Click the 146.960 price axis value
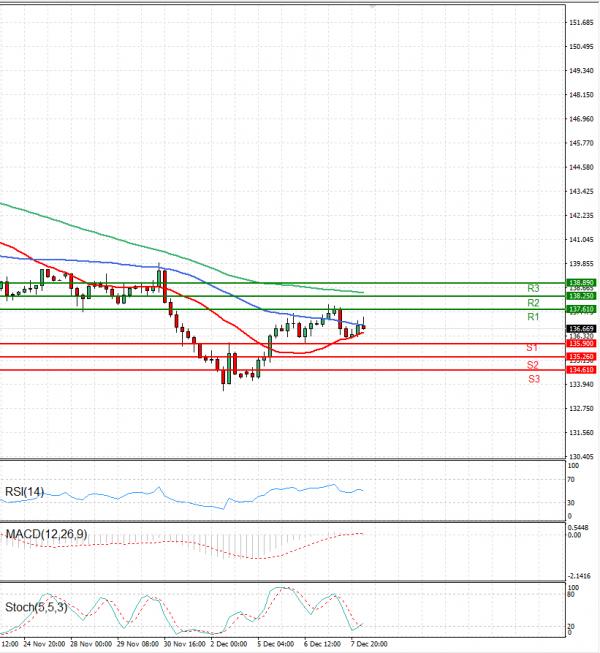The width and height of the screenshot is (600, 653). pos(581,119)
